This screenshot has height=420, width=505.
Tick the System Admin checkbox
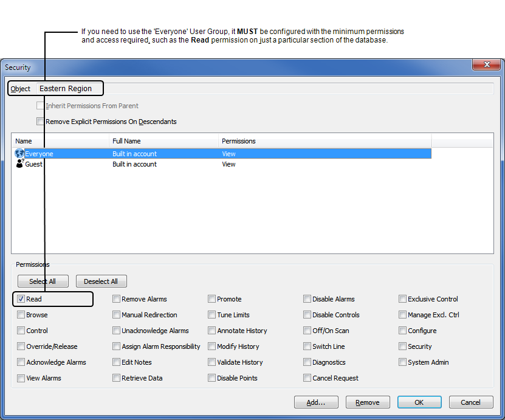click(403, 362)
